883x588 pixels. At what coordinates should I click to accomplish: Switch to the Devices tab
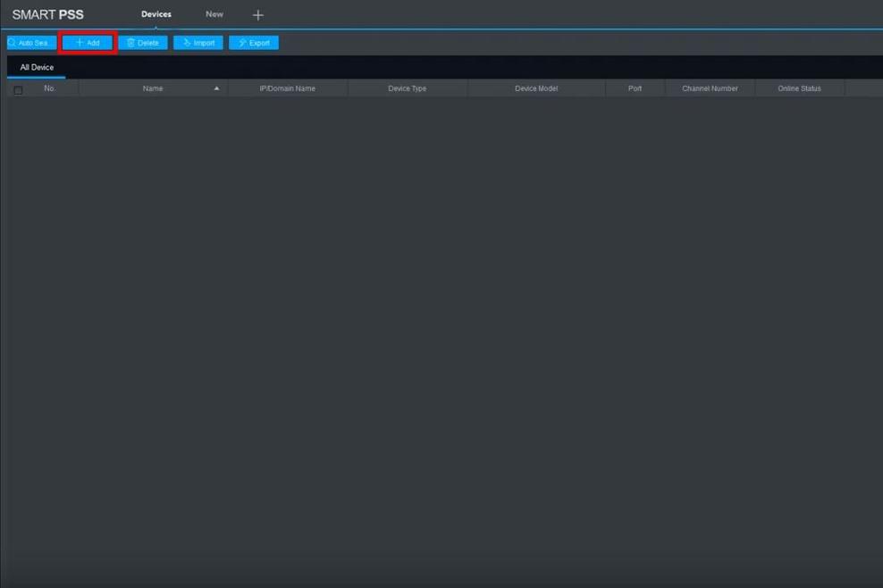coord(156,14)
